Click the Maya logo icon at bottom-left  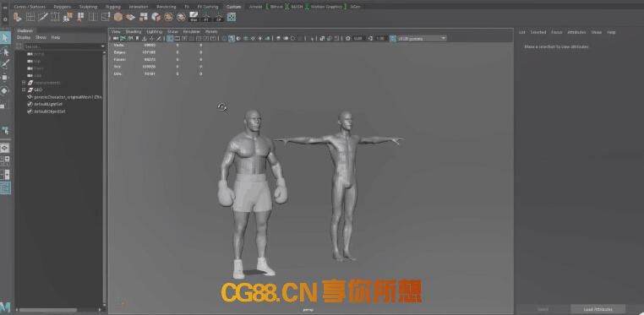click(5, 307)
